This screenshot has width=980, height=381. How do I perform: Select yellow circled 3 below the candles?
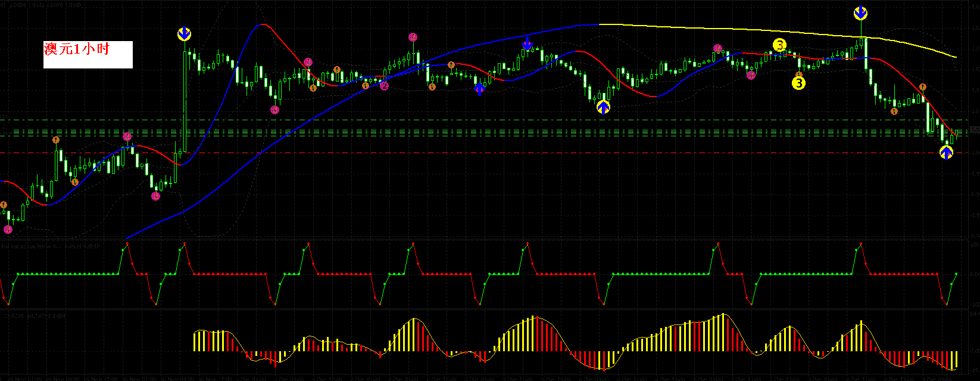click(798, 83)
